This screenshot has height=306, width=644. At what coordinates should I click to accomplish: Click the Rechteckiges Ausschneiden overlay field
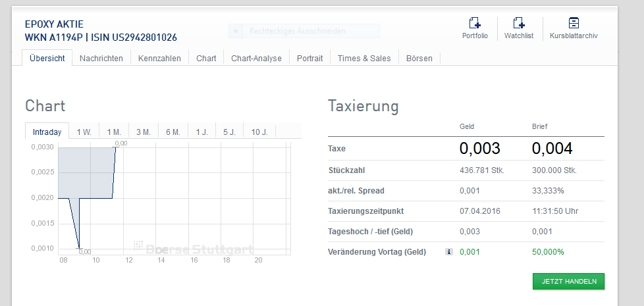pyautogui.click(x=304, y=31)
